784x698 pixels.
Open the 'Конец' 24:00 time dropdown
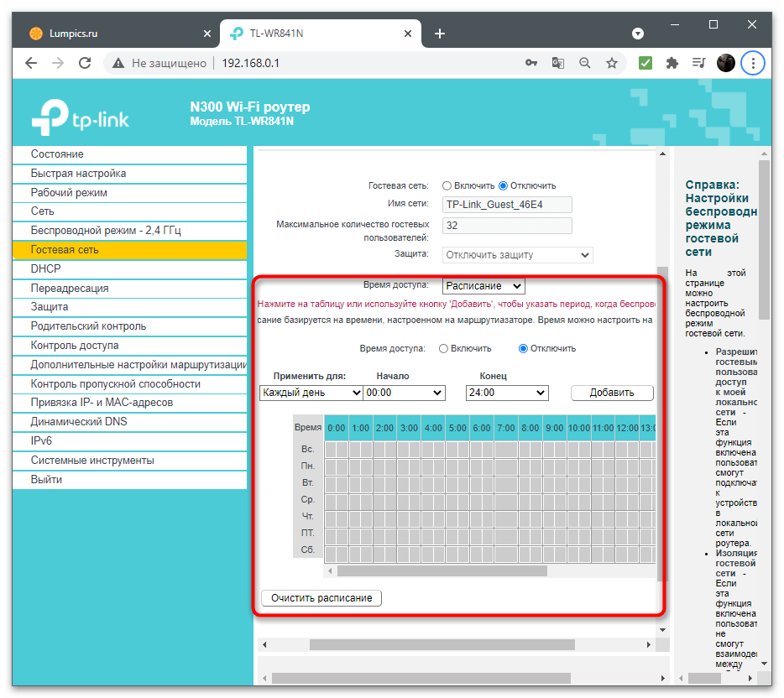[x=507, y=392]
